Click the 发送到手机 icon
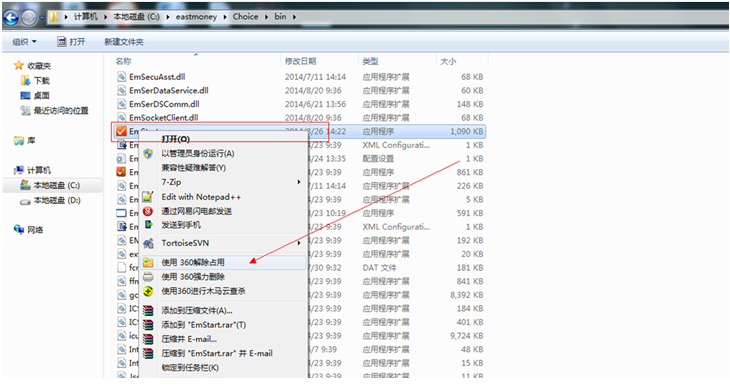730x390 pixels. pos(149,225)
